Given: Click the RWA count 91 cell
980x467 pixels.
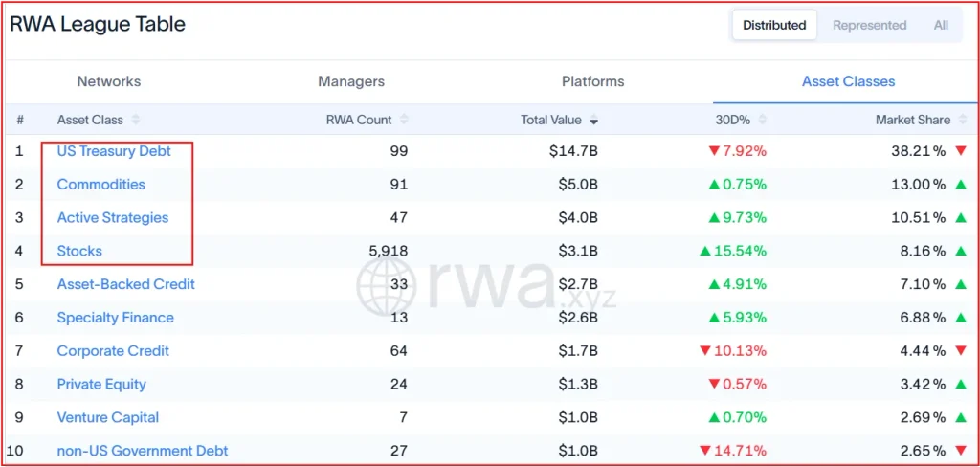Looking at the screenshot, I should point(399,185).
